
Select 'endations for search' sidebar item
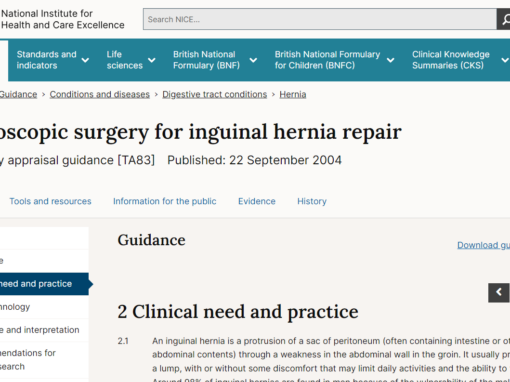pyautogui.click(x=44, y=360)
